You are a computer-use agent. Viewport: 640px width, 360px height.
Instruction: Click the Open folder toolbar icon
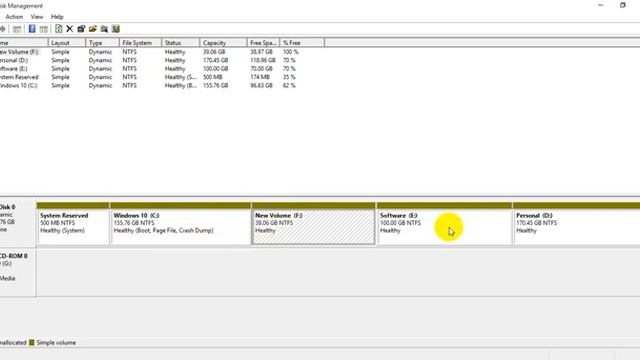coord(93,29)
